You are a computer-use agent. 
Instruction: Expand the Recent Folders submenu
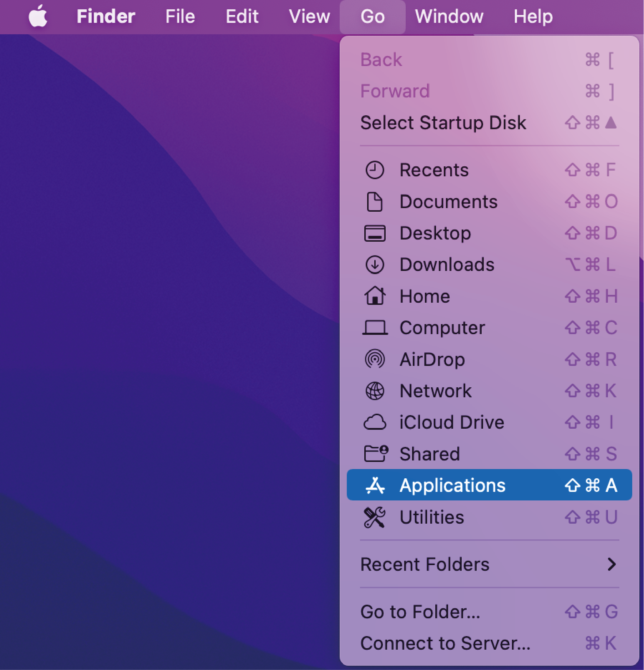(x=489, y=564)
